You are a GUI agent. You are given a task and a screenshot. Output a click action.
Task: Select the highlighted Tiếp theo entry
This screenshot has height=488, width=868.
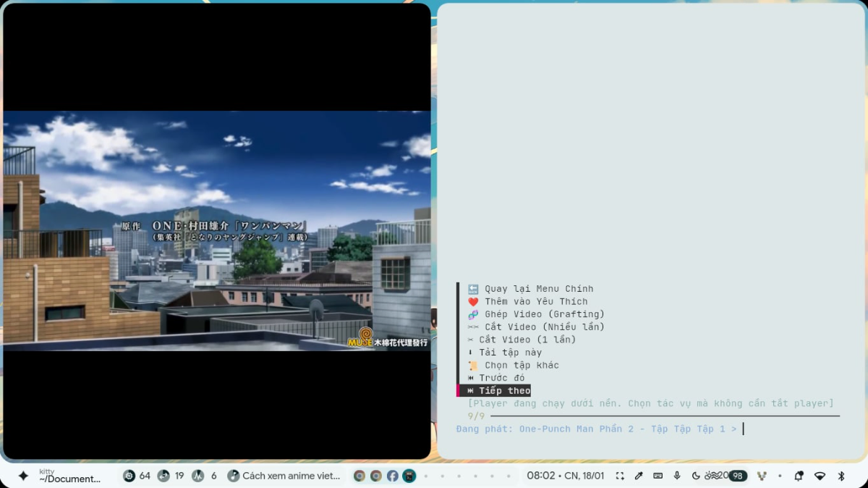(x=504, y=390)
